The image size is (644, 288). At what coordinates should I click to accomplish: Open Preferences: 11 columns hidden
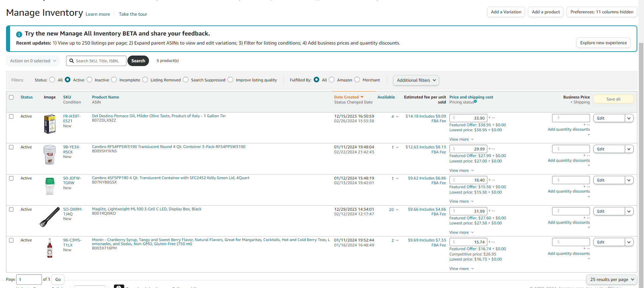[x=602, y=12]
